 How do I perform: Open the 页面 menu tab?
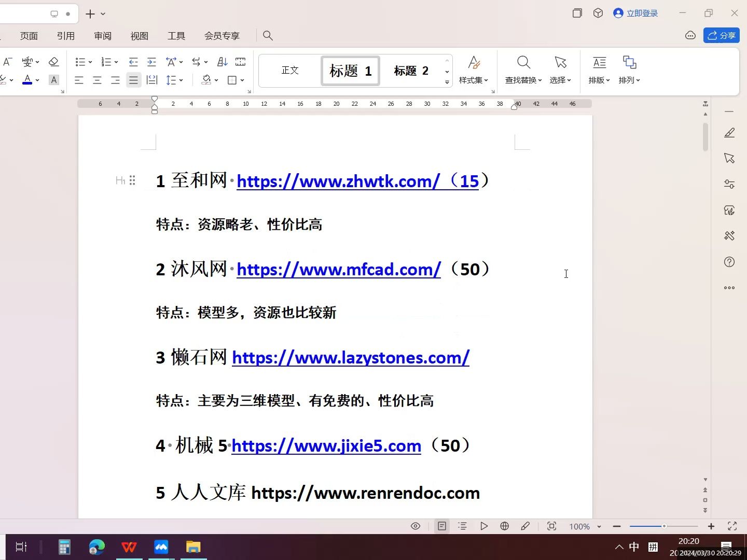[29, 36]
